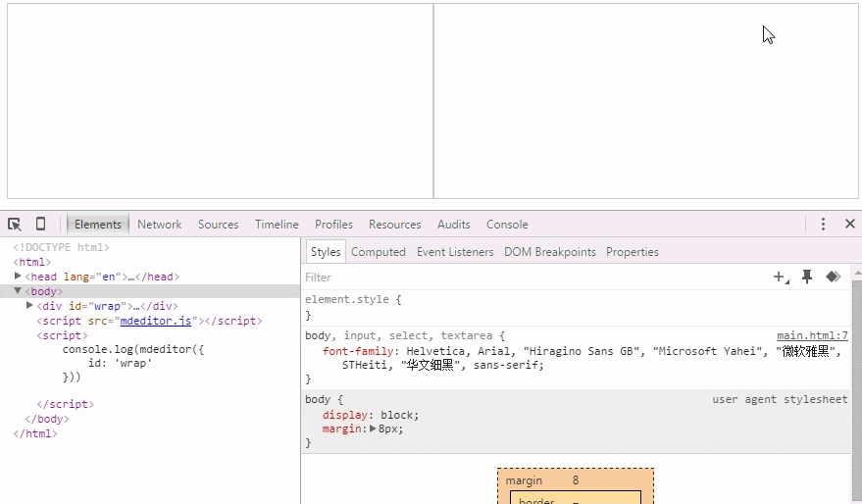Expand the head element node
Image resolution: width=862 pixels, height=504 pixels.
pos(18,276)
